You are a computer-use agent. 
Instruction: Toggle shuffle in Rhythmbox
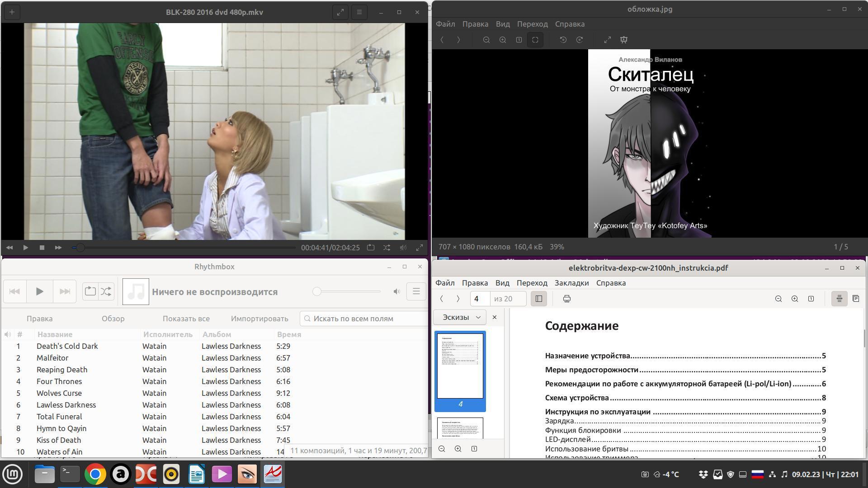(x=106, y=291)
